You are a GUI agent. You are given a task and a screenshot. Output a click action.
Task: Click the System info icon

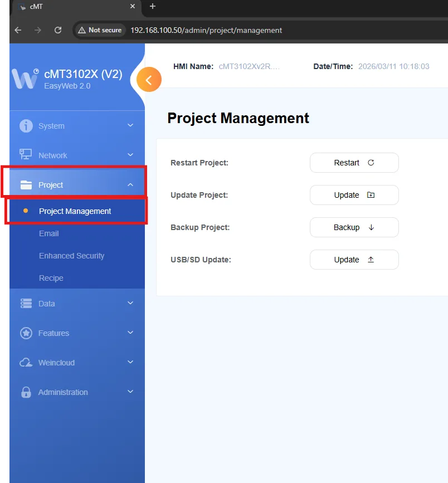pos(26,126)
